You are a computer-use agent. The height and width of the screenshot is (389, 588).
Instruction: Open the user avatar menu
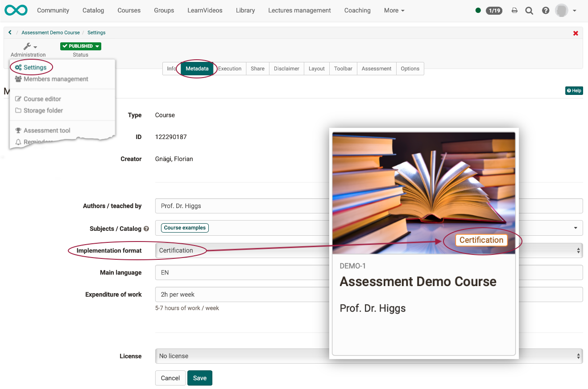point(565,11)
